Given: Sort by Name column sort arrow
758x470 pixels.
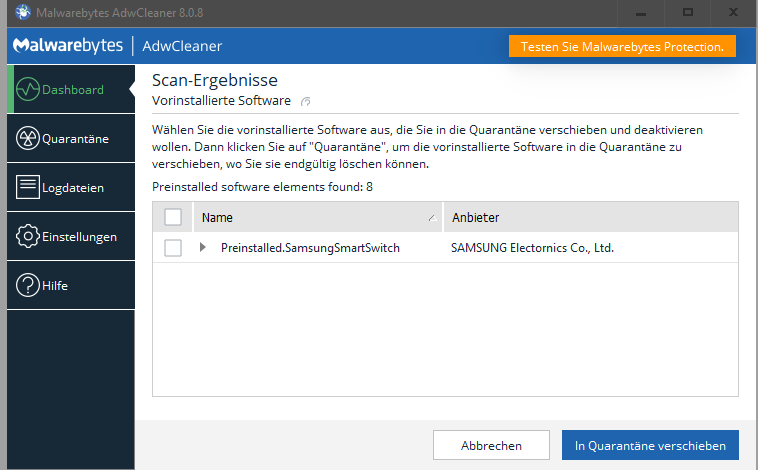Looking at the screenshot, I should [x=431, y=218].
